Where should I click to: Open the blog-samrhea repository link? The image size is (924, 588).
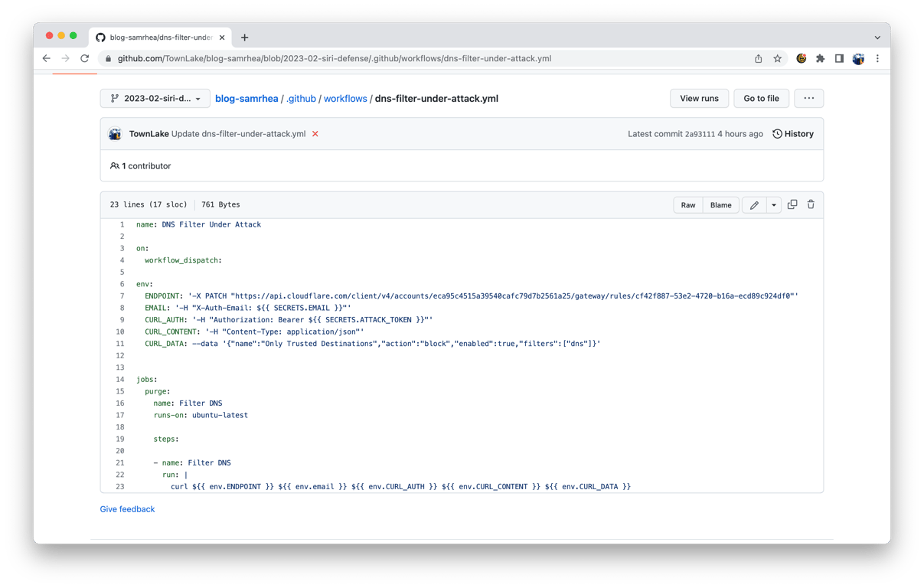tap(247, 98)
